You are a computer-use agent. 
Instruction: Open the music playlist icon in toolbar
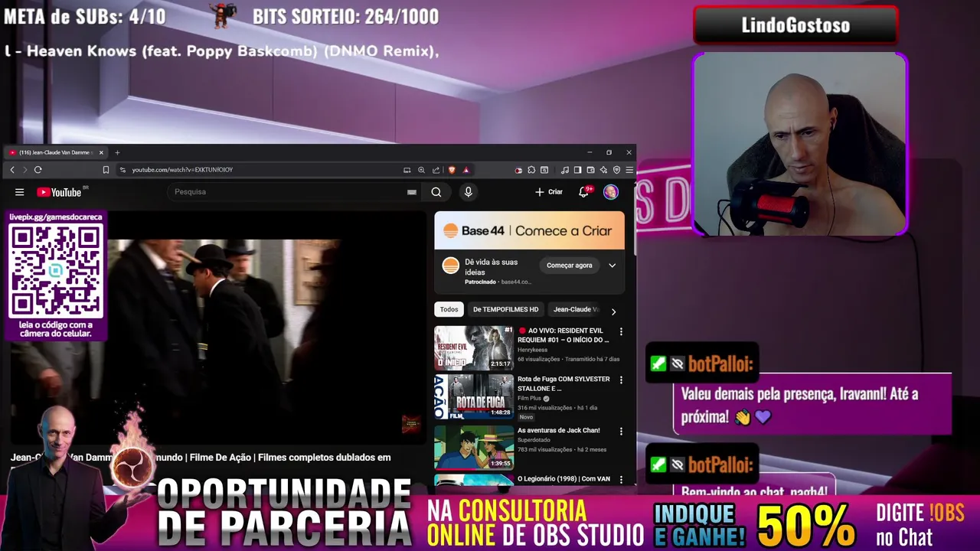click(x=565, y=170)
